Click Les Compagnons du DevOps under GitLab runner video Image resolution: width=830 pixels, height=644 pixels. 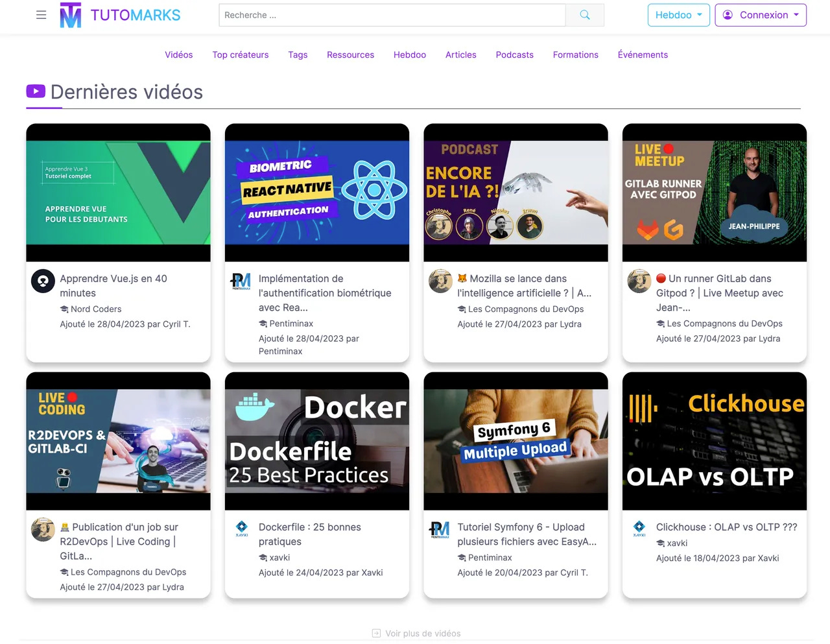tap(724, 323)
